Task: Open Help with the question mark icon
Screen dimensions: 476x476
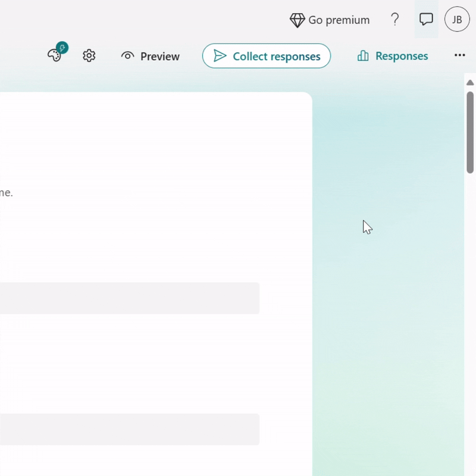Action: (x=395, y=20)
